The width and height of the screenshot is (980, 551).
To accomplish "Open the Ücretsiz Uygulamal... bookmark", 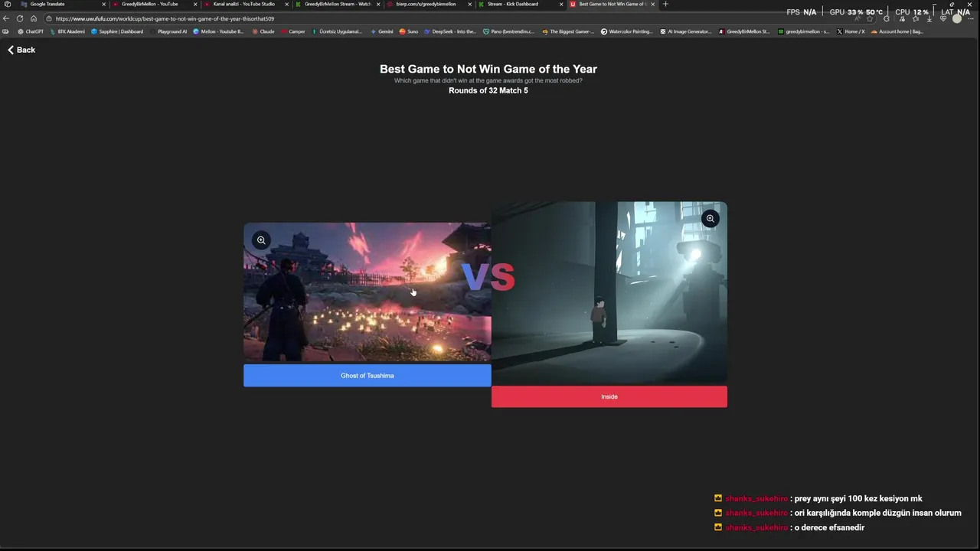I will (x=337, y=31).
